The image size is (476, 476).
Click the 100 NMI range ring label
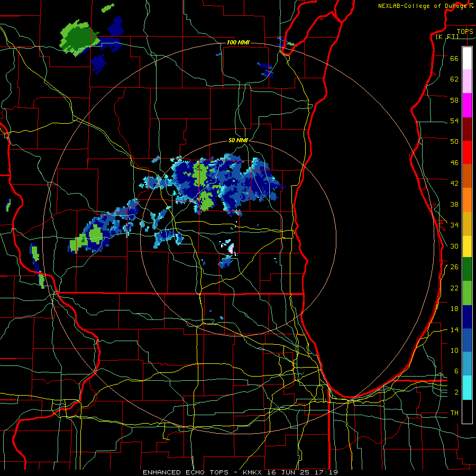click(238, 42)
